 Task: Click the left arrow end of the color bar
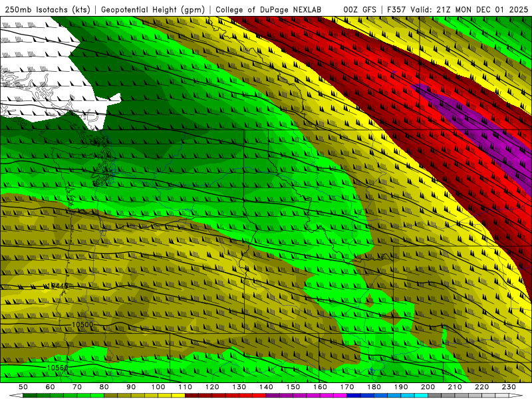pyautogui.click(x=16, y=396)
